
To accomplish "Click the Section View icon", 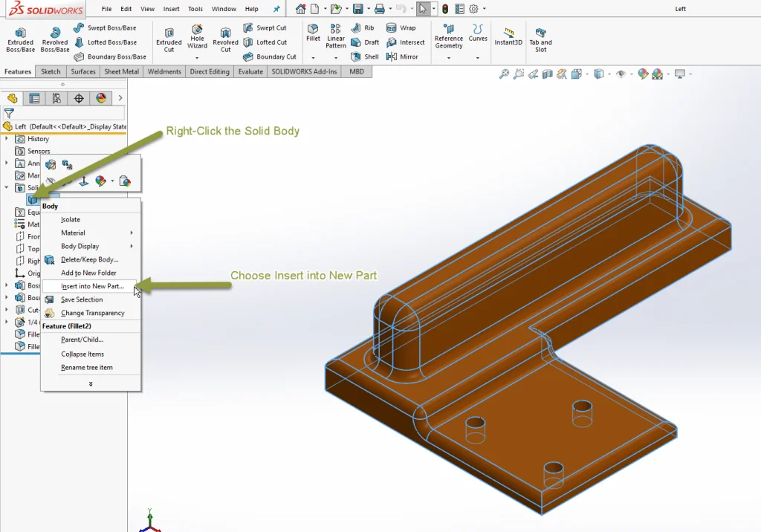I will click(x=548, y=72).
